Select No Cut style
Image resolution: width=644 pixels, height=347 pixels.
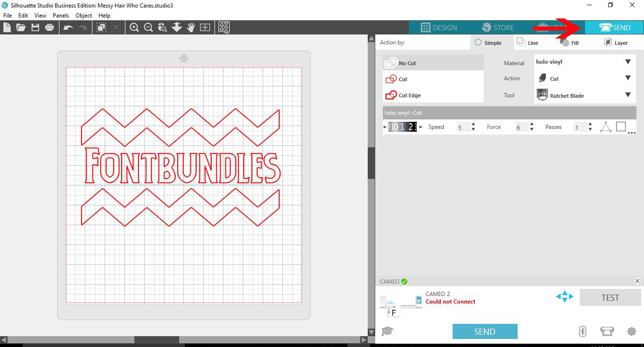433,63
